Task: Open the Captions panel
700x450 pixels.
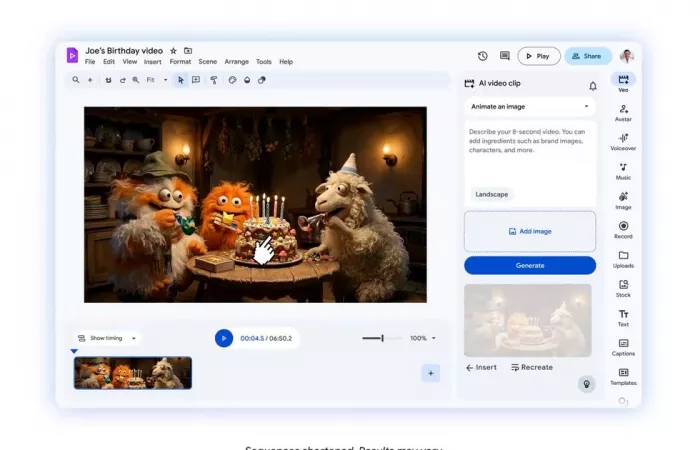Action: coord(623,346)
